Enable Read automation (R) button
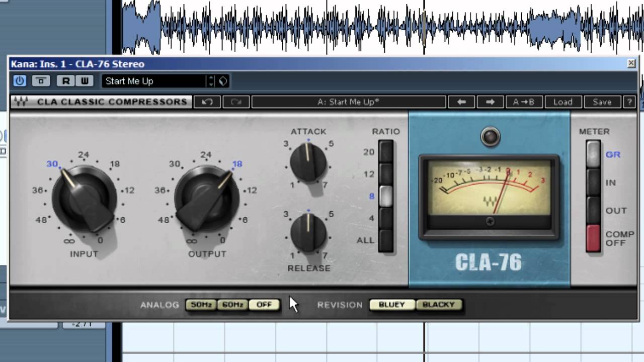644x362 pixels. coord(65,81)
